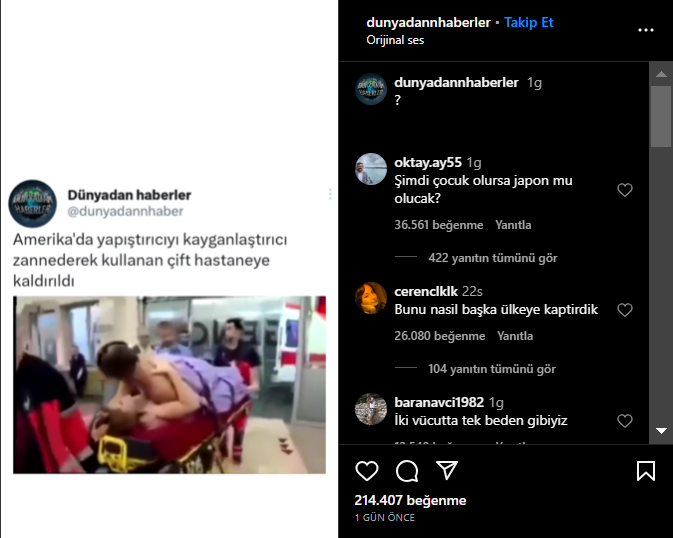This screenshot has width=673, height=538.
Task: Open oktay.ay55's profile picture
Action: tap(371, 169)
